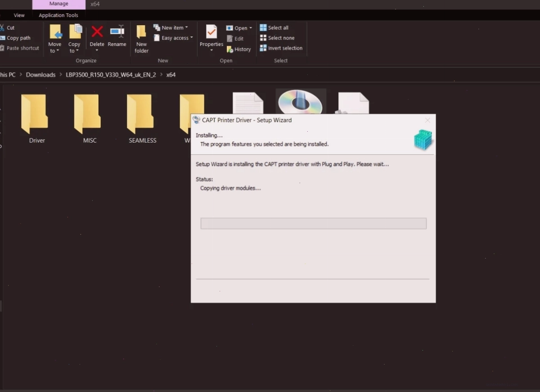Open the Move to folder icon
The width and height of the screenshot is (540, 392).
click(55, 32)
